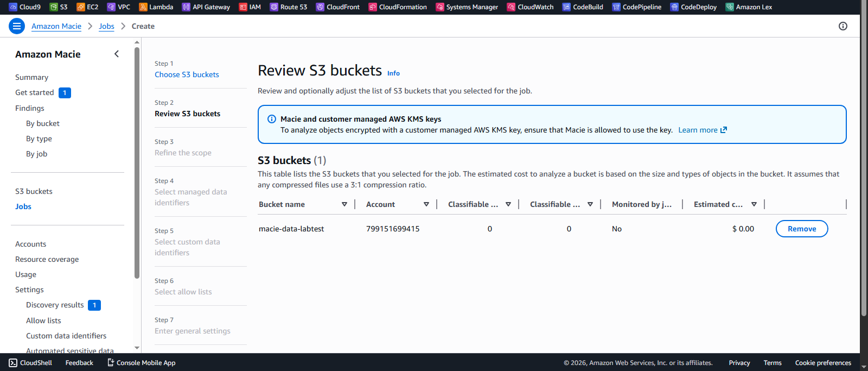
Task: Open the Terms footer link
Action: point(773,363)
